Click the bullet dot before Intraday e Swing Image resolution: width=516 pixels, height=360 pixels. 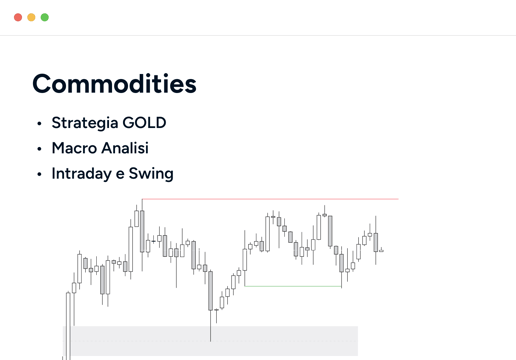click(39, 174)
